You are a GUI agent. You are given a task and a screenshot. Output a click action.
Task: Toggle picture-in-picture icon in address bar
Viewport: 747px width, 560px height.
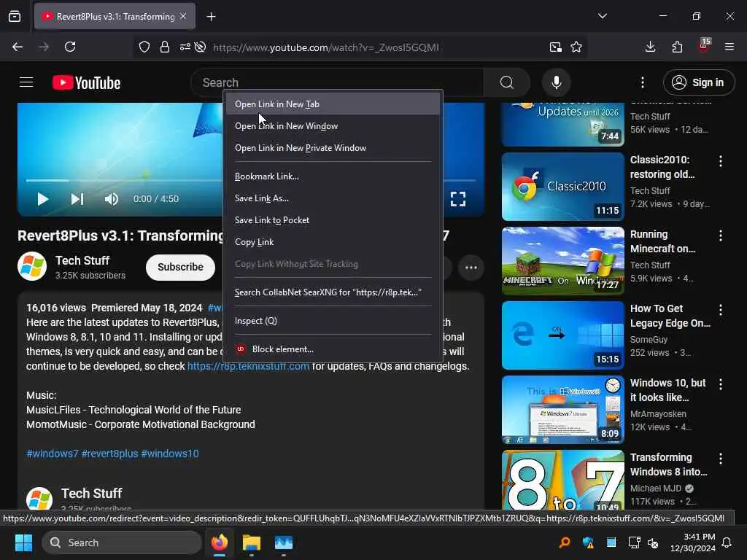pyautogui.click(x=555, y=47)
